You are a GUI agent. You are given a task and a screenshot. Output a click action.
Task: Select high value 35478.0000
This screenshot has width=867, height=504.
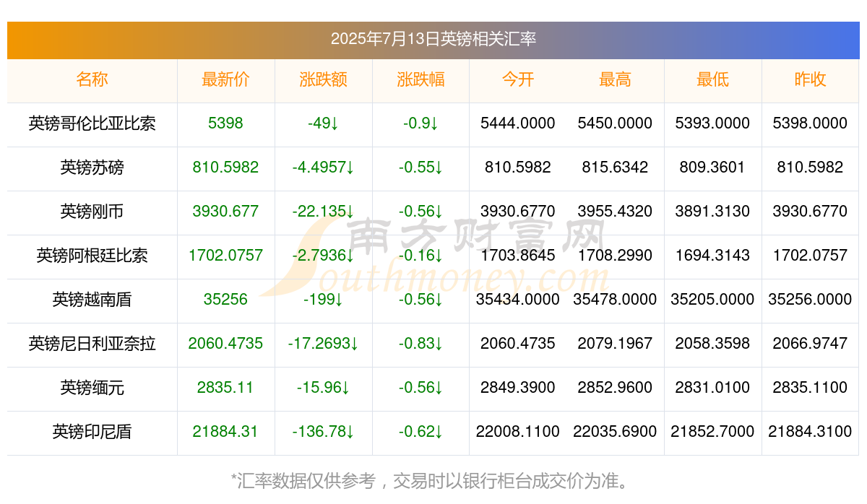click(615, 300)
